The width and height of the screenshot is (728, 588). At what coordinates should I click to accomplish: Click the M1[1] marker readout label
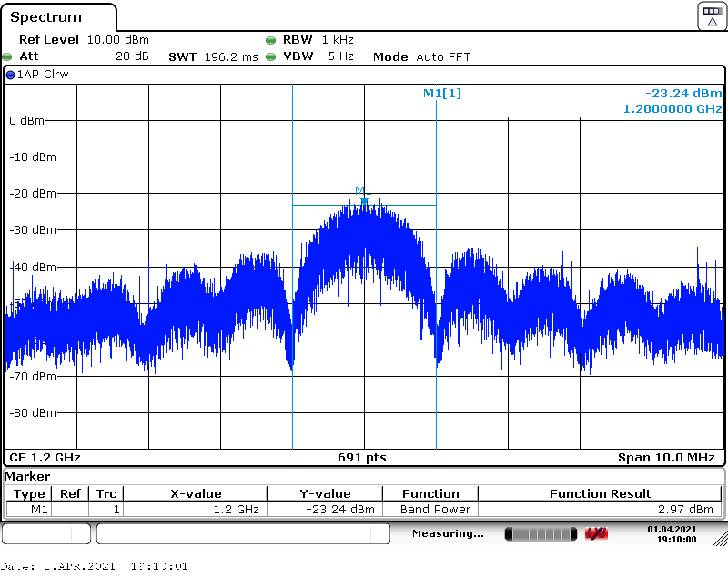pyautogui.click(x=442, y=93)
